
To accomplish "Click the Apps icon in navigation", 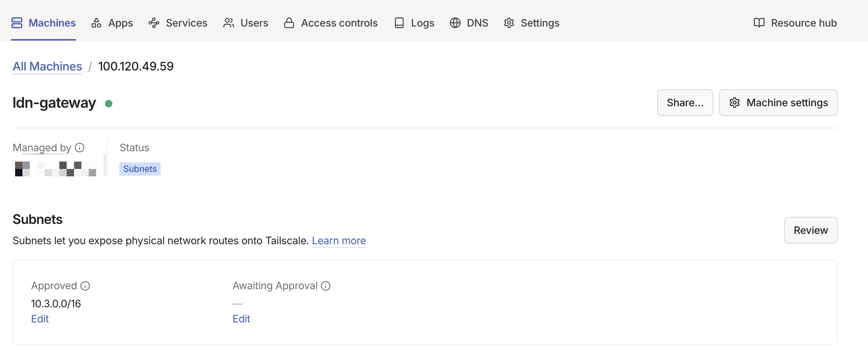I will point(96,23).
